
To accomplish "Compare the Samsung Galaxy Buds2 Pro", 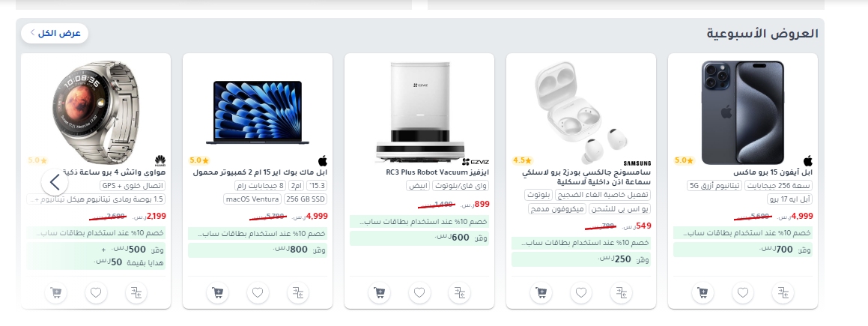I will click(x=621, y=292).
